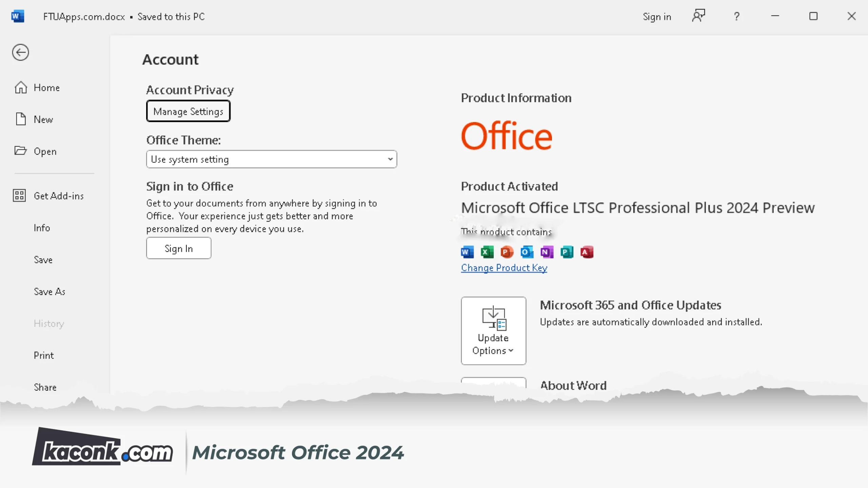The image size is (868, 488).
Task: Click the New document icon in sidebar
Action: [21, 119]
